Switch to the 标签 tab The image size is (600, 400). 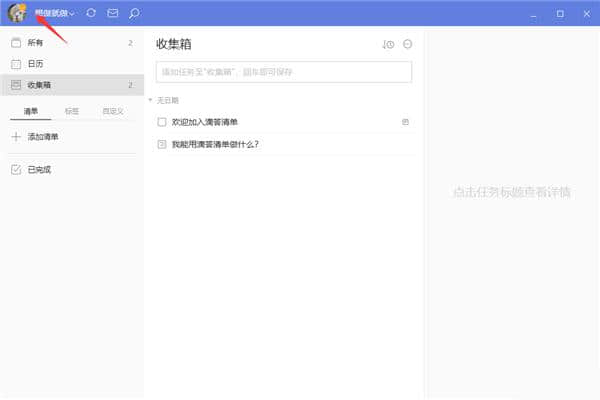(x=72, y=111)
